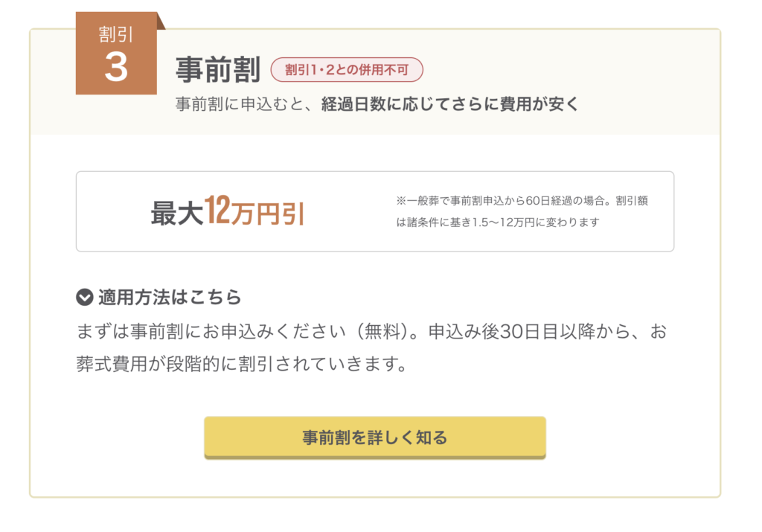
Task: Expand the 適用方法はこちら section heading
Action: tap(159, 297)
